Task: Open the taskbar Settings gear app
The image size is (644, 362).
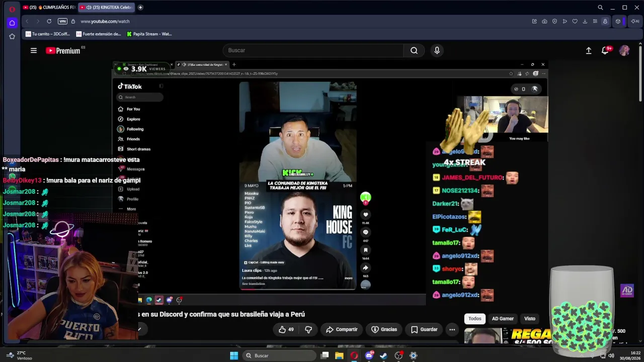Action: pos(413,355)
